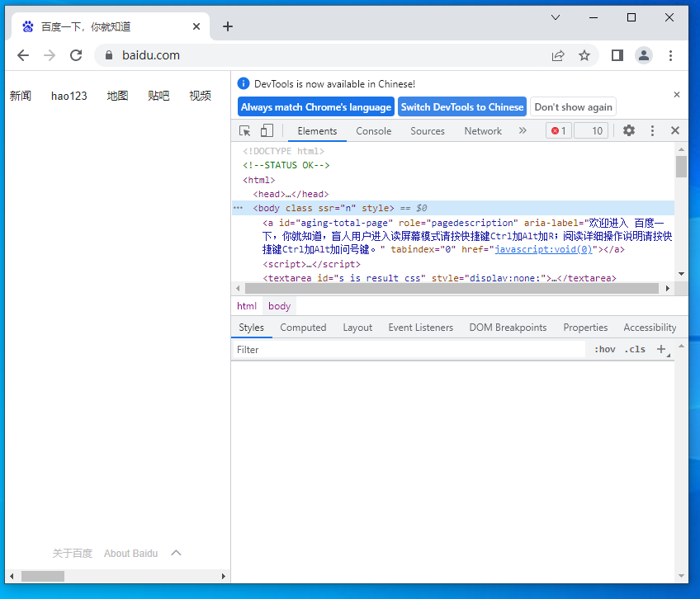Switch to the Console tab

coord(374,131)
